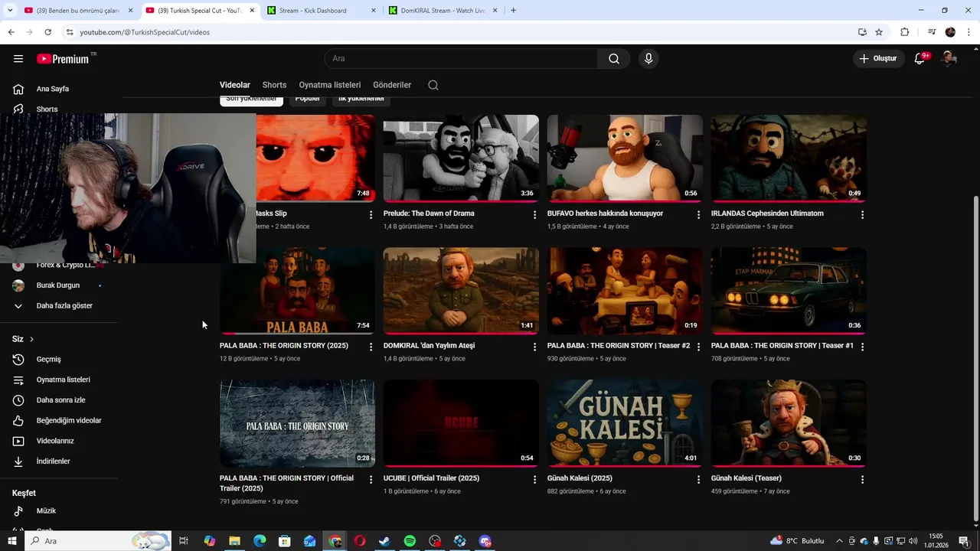
Task: Open the YouTube hamburger guide menu
Action: (18, 59)
